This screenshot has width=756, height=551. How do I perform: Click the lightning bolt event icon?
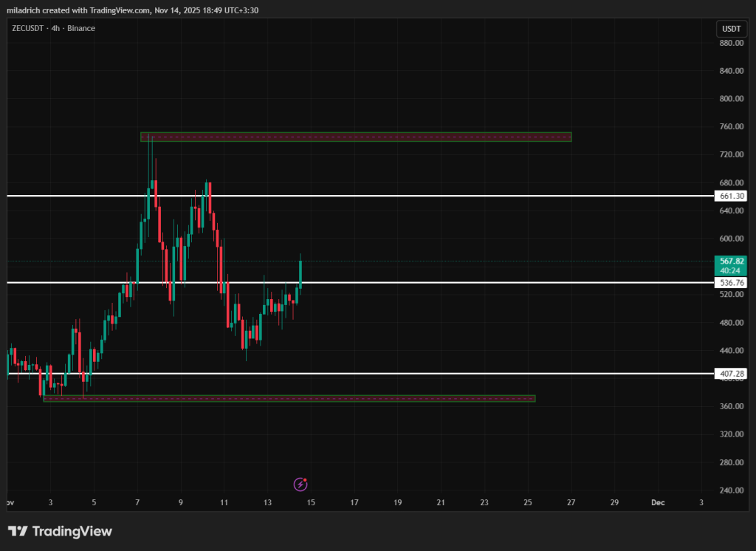[300, 485]
